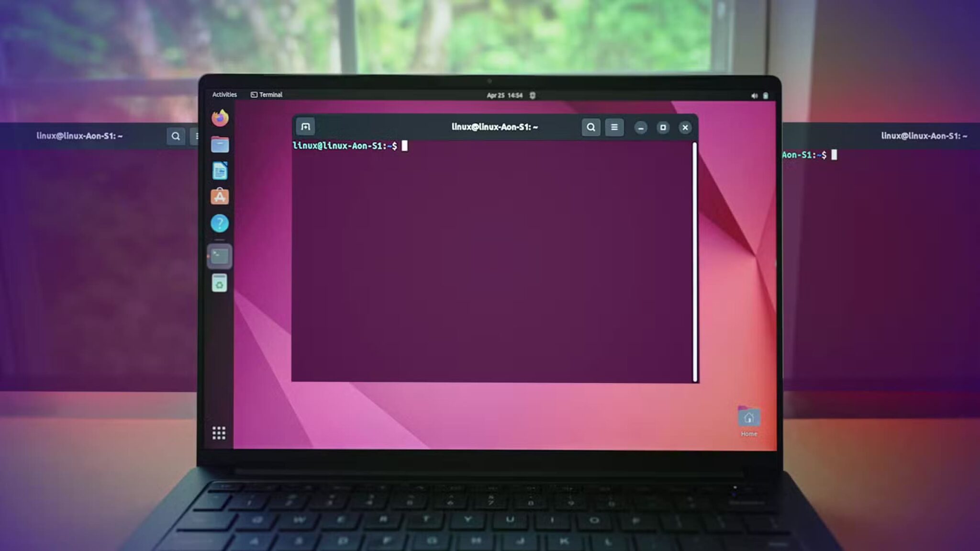980x551 pixels.
Task: Click the terminal title bar pin icon
Action: pos(306,127)
